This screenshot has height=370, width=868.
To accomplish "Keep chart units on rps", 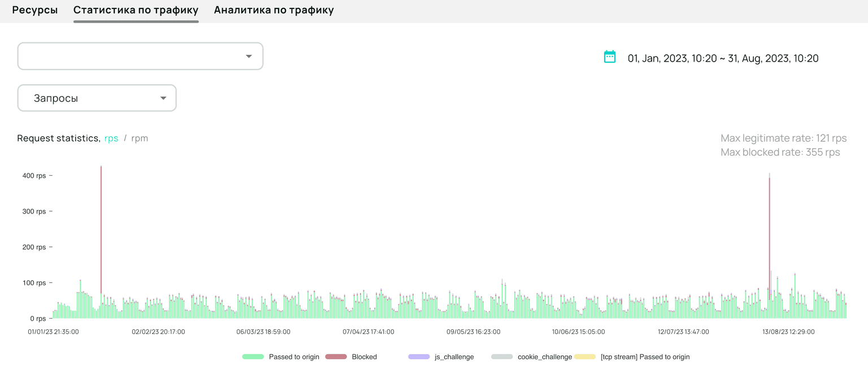I will (x=111, y=138).
